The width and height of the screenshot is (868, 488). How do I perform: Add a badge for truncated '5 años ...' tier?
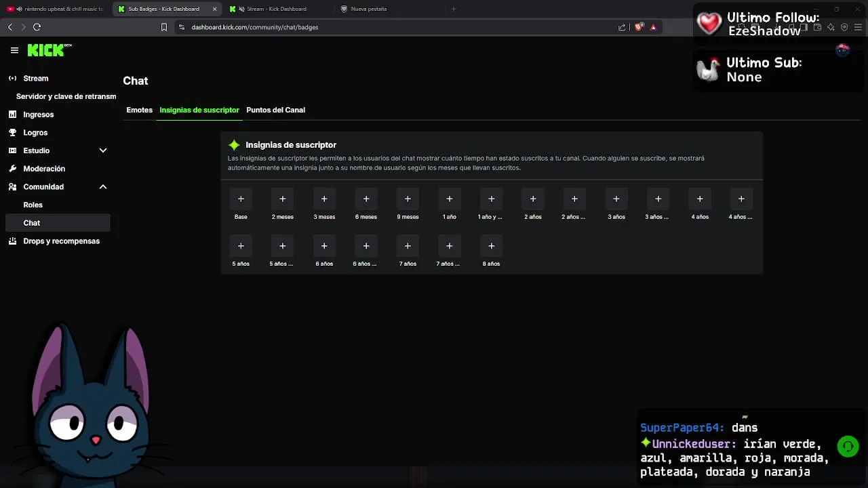point(283,245)
